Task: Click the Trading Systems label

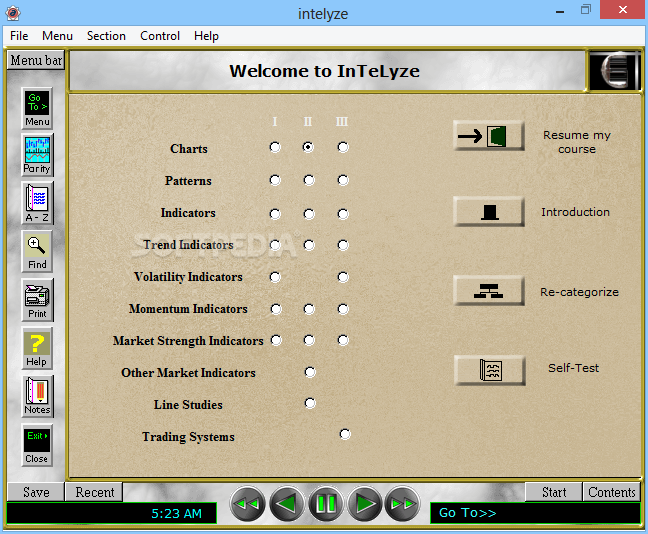Action: pos(188,437)
